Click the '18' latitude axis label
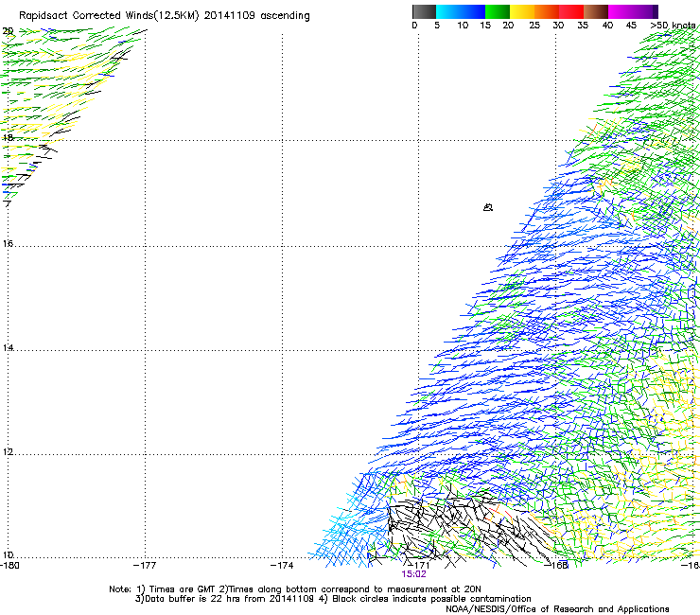 (8, 137)
